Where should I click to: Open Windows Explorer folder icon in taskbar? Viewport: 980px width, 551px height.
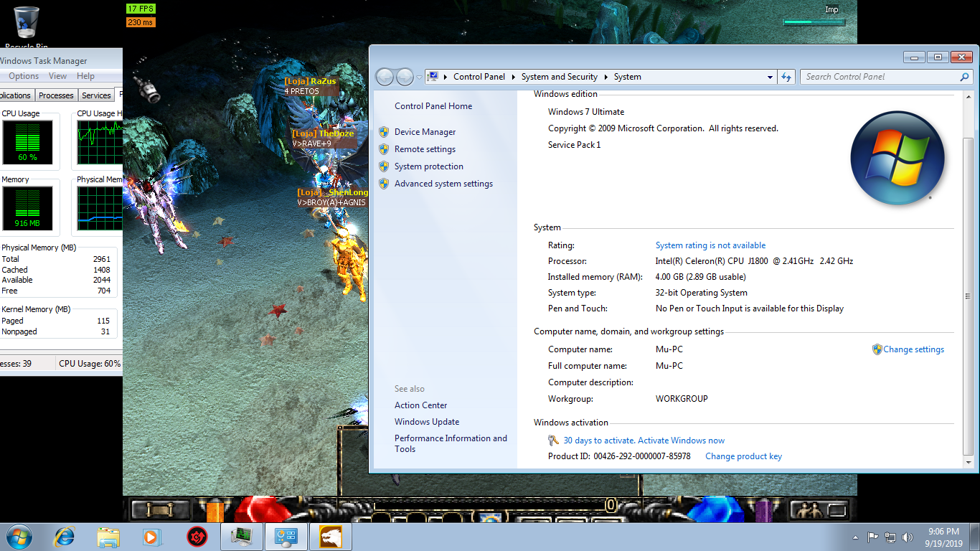[x=108, y=537]
